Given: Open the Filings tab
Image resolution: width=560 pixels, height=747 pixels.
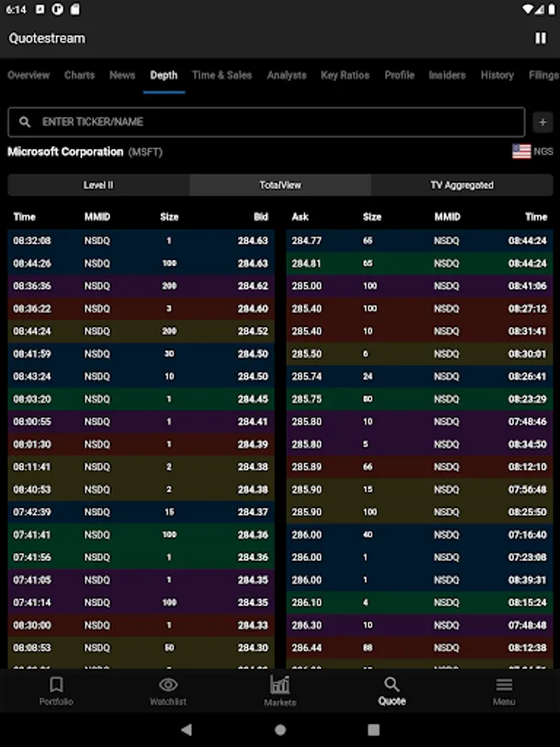Looking at the screenshot, I should click(543, 76).
